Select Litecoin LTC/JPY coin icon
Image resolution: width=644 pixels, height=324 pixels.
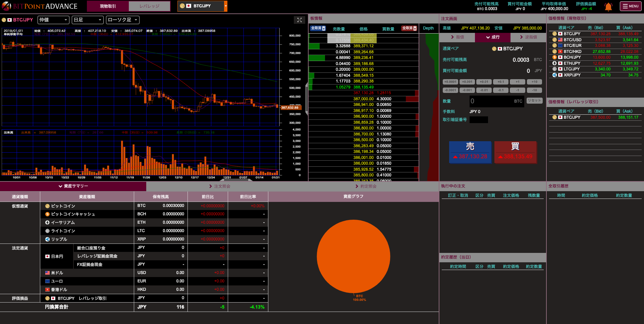click(x=554, y=69)
